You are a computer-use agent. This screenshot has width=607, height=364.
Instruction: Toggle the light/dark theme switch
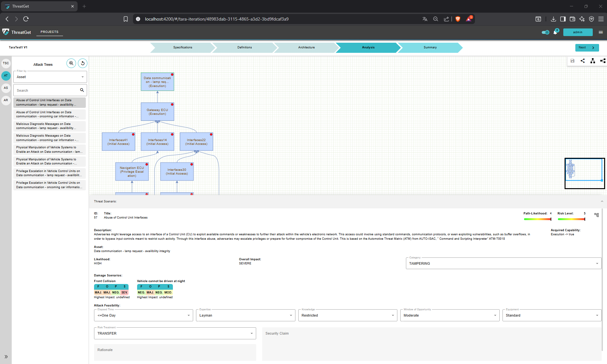click(x=545, y=32)
